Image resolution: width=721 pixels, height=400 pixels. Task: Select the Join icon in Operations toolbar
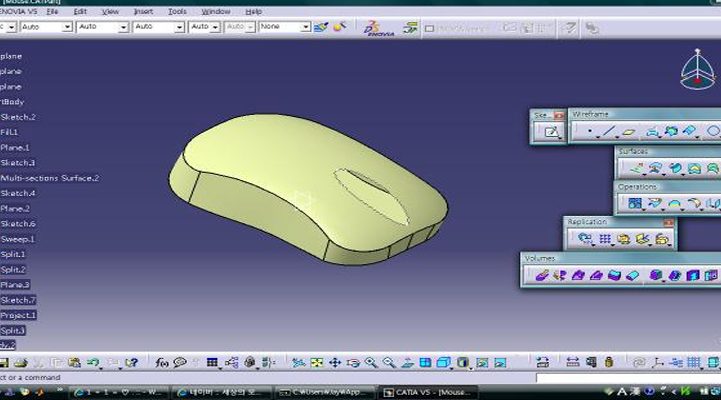tap(635, 203)
